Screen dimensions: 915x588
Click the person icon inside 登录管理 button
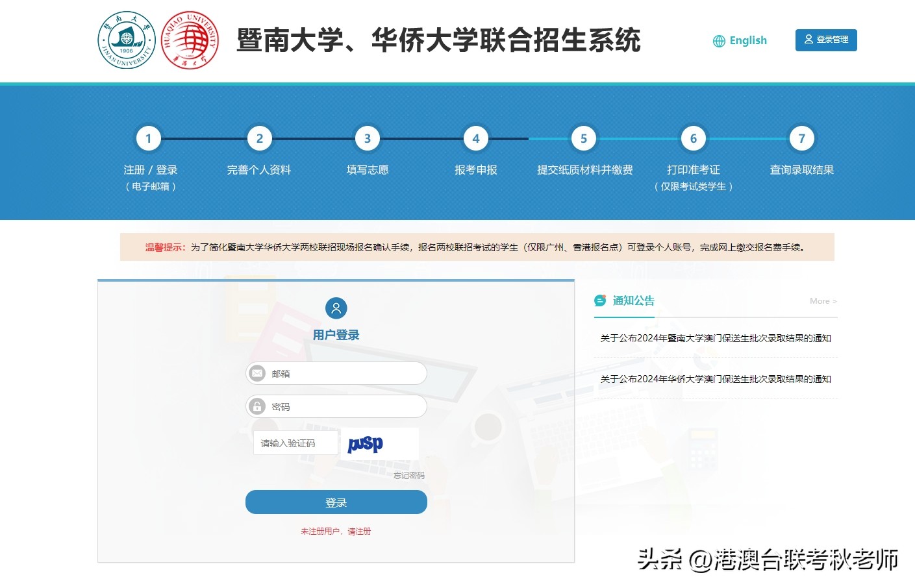point(808,40)
